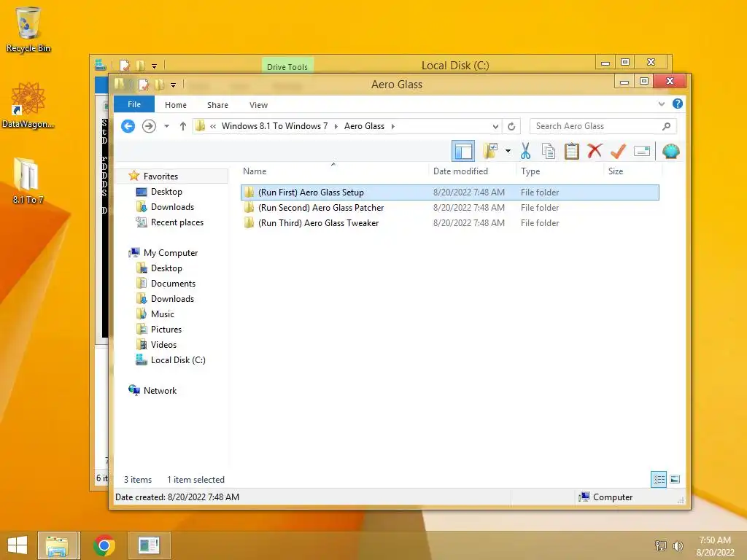Click the Search Aero Glass field
Viewport: 747px width, 560px height.
(602, 126)
